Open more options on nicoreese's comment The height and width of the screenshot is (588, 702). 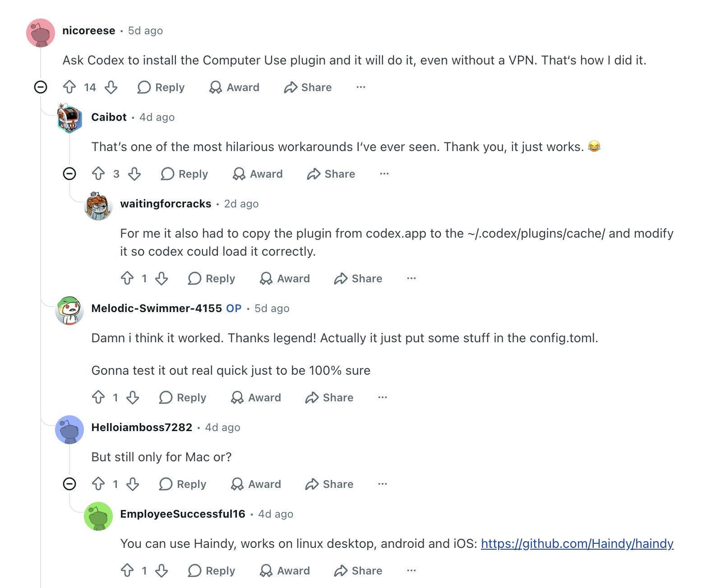tap(360, 87)
